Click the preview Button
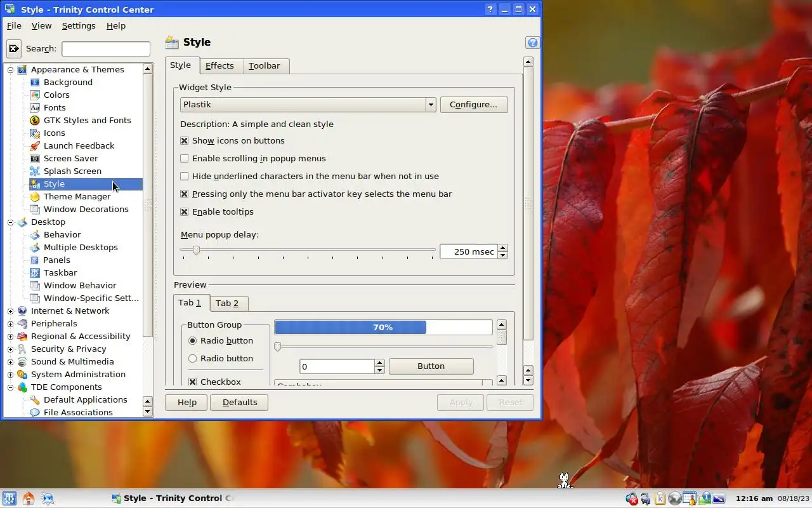812x508 pixels. point(431,366)
